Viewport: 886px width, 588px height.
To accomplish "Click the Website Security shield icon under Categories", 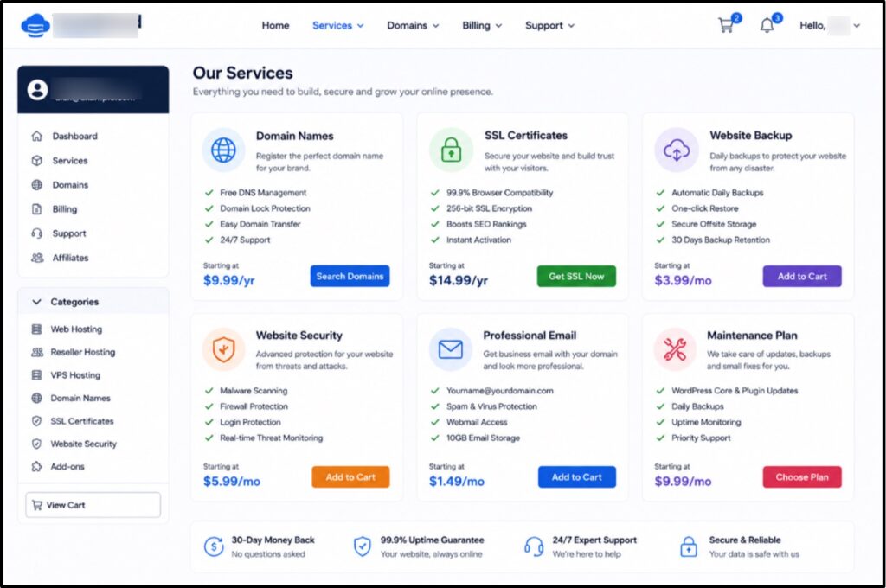I will tap(36, 444).
